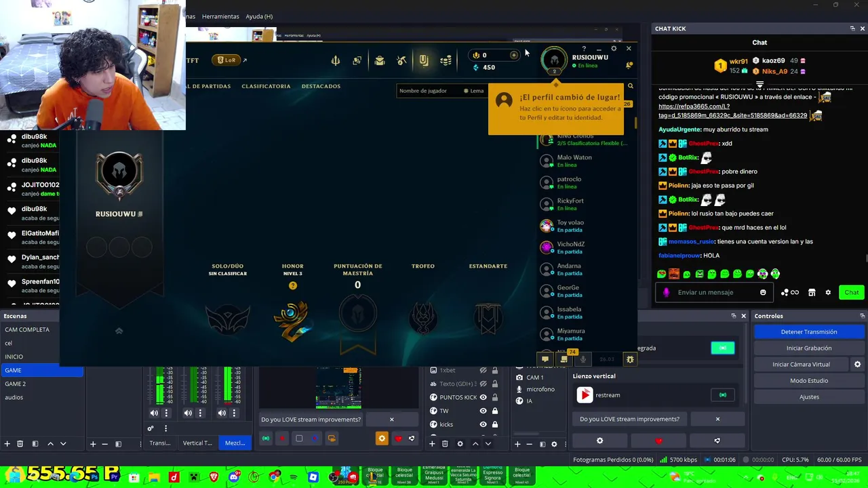Click the League voice microphone icon
This screenshot has height=488, width=868.
pos(583,359)
